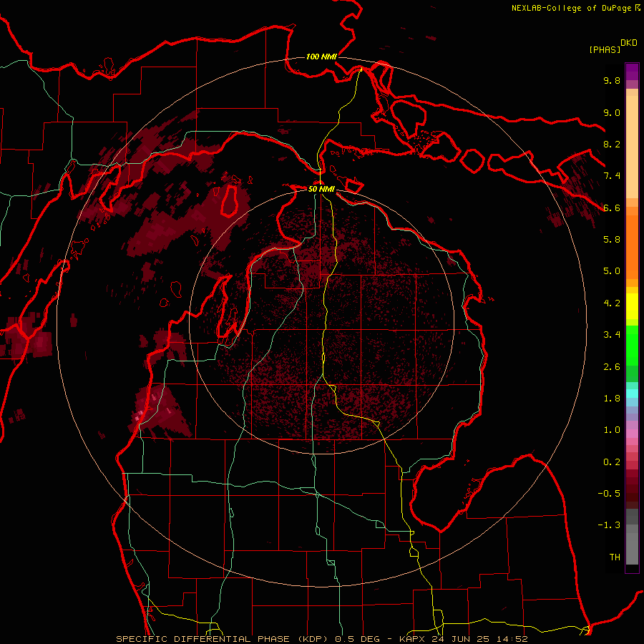Screen dimensions: 644x644
Task: Click the -0.5 value on the scale
Action: point(609,494)
